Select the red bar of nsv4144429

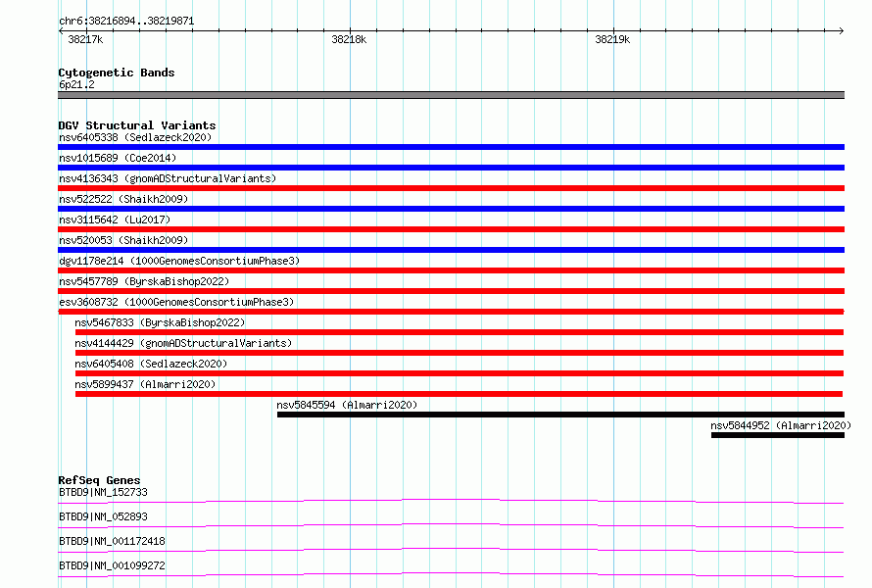(x=460, y=353)
